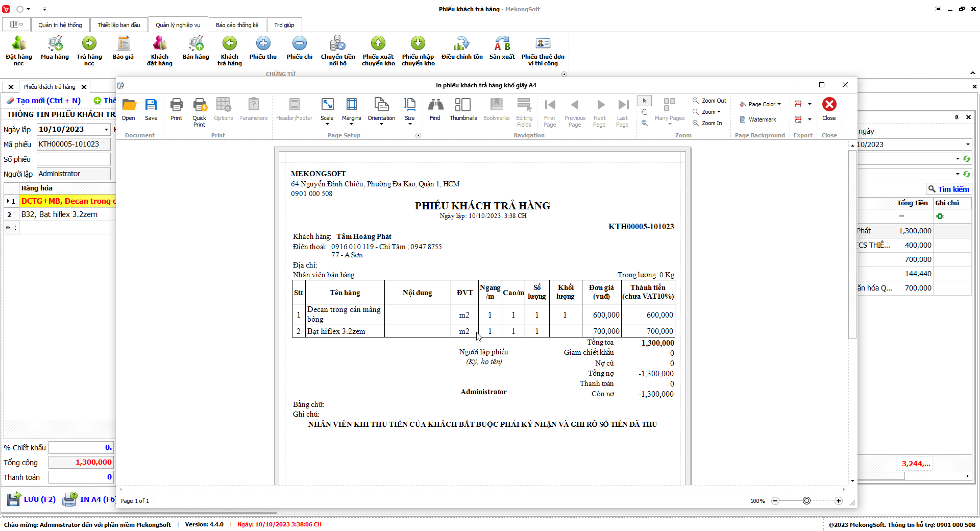Click the LƯU (F2) save button

[32, 499]
